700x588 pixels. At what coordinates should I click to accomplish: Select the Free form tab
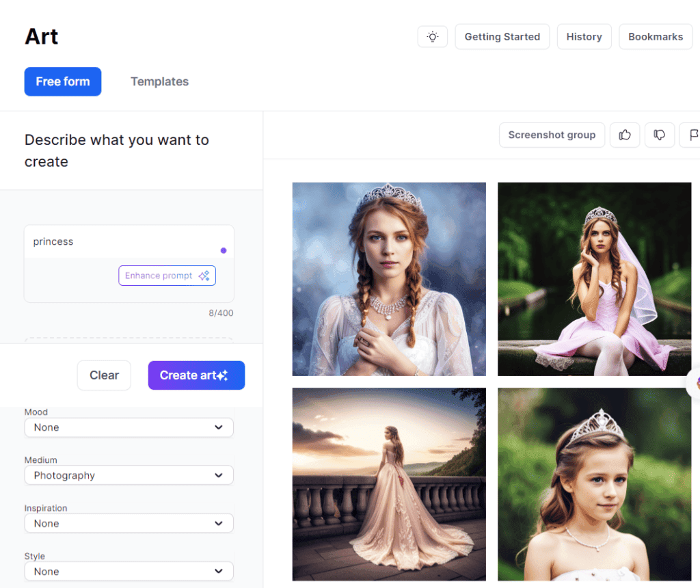coord(63,81)
